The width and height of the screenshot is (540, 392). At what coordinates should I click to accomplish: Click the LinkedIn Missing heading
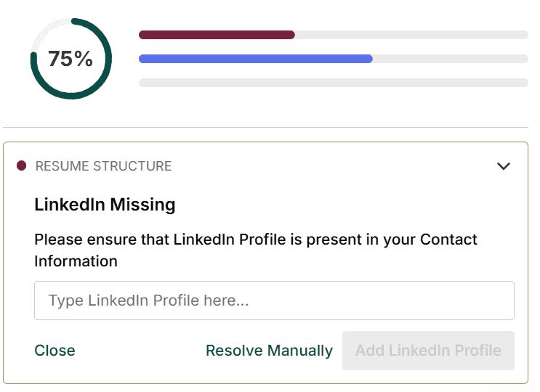pyautogui.click(x=105, y=205)
